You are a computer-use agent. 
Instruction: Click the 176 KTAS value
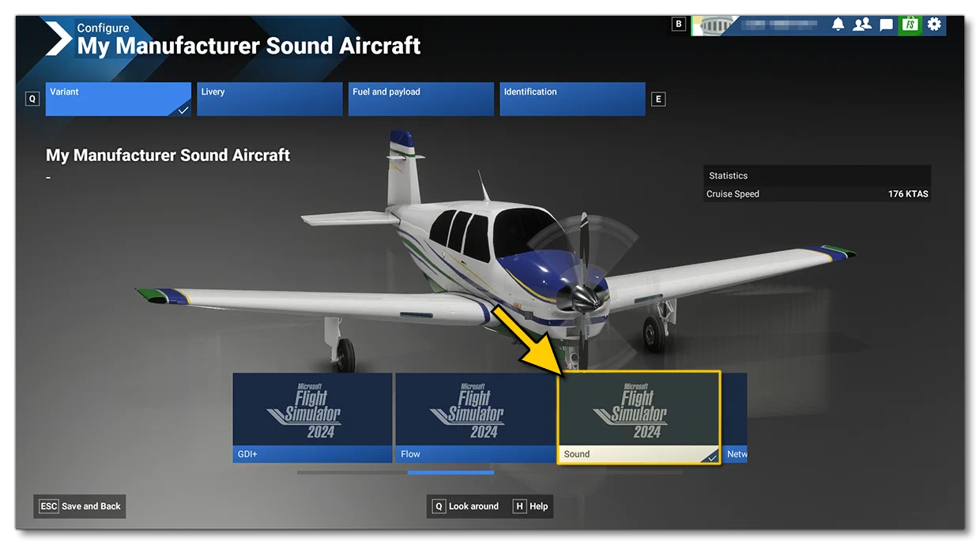tap(908, 194)
